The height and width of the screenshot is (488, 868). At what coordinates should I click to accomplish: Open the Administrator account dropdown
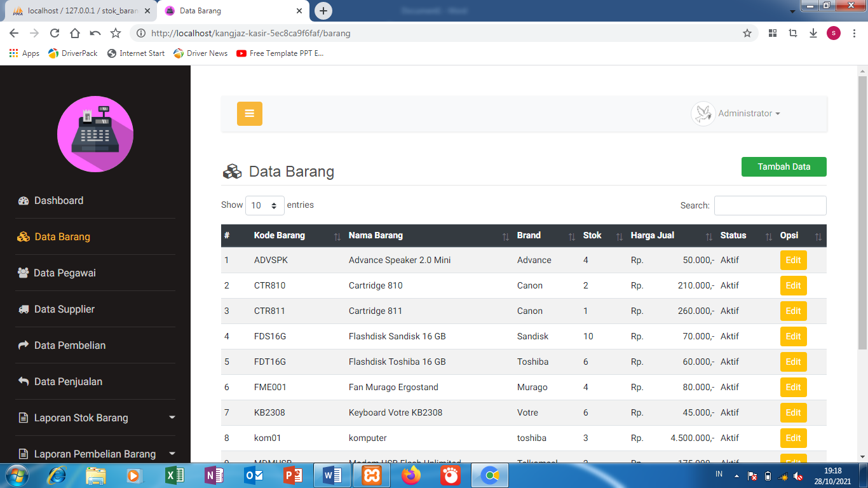[x=749, y=114]
